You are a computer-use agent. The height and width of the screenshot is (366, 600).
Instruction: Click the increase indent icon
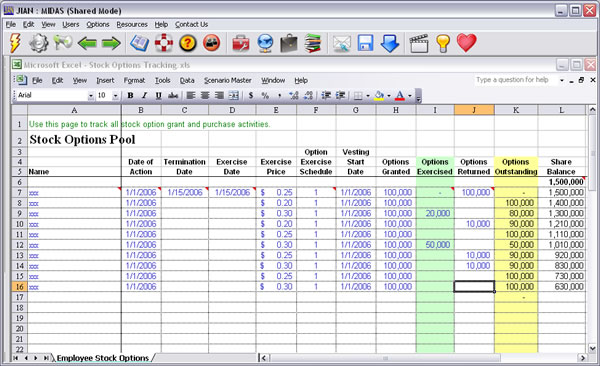(340, 95)
